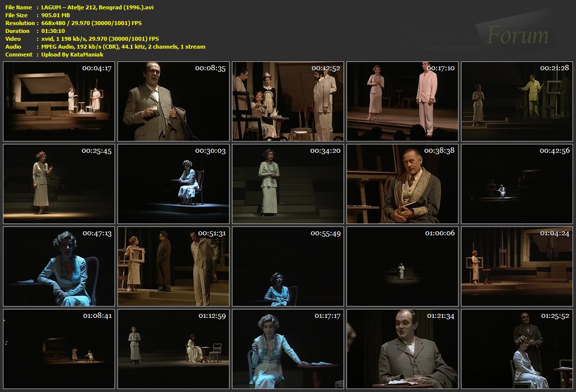
Task: Select the dark thumbnail at 00:42:56
Action: tap(517, 184)
